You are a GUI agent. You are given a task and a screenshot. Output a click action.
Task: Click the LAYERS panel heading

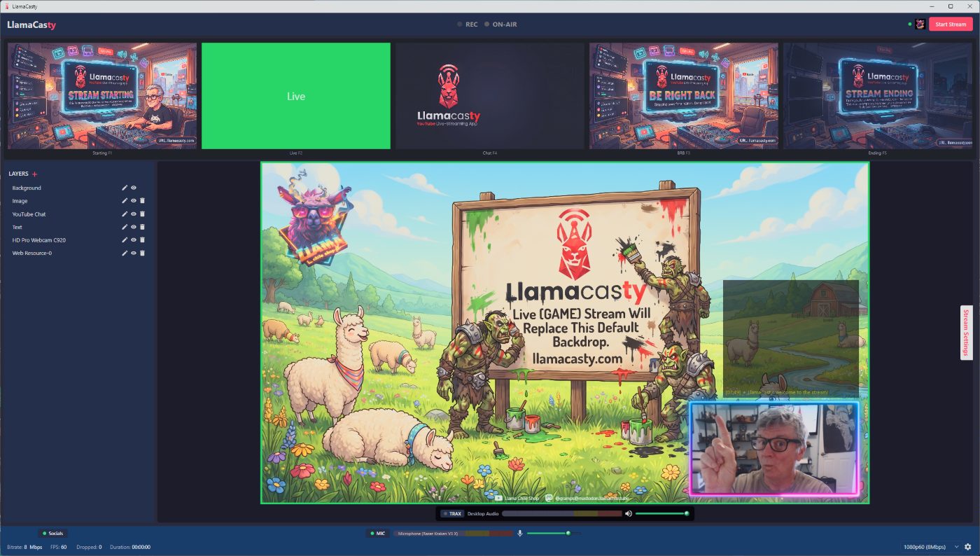(19, 174)
